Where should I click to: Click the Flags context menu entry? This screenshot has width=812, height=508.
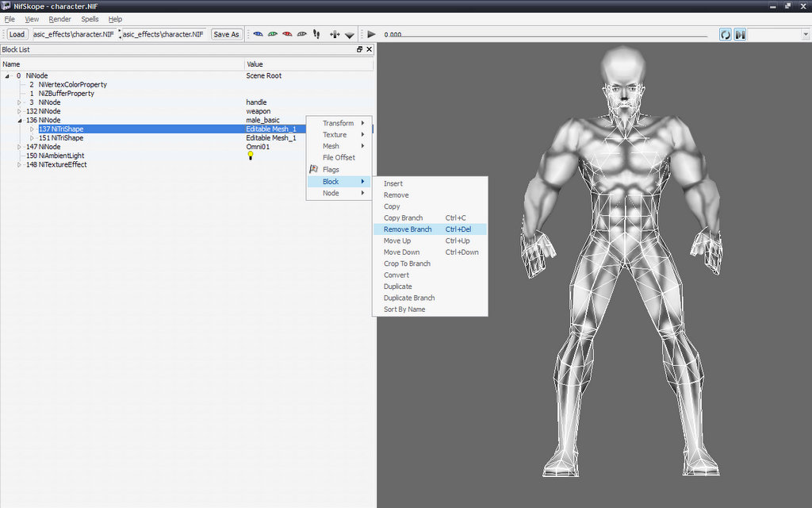pos(331,169)
